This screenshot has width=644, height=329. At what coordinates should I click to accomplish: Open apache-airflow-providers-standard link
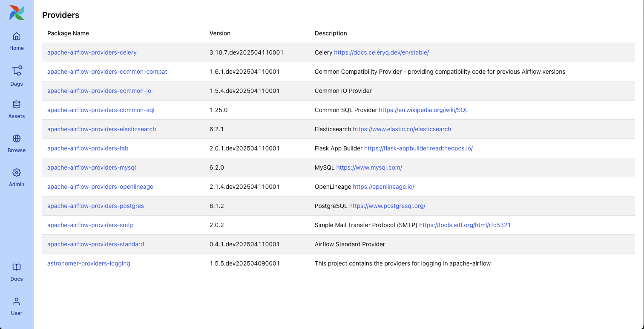pyautogui.click(x=95, y=244)
